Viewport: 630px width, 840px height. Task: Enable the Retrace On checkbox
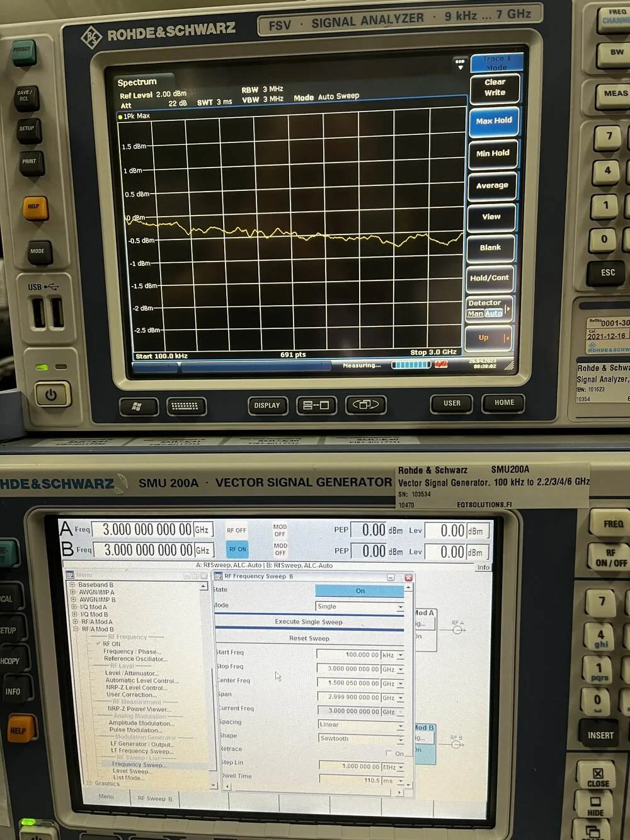coord(389,754)
